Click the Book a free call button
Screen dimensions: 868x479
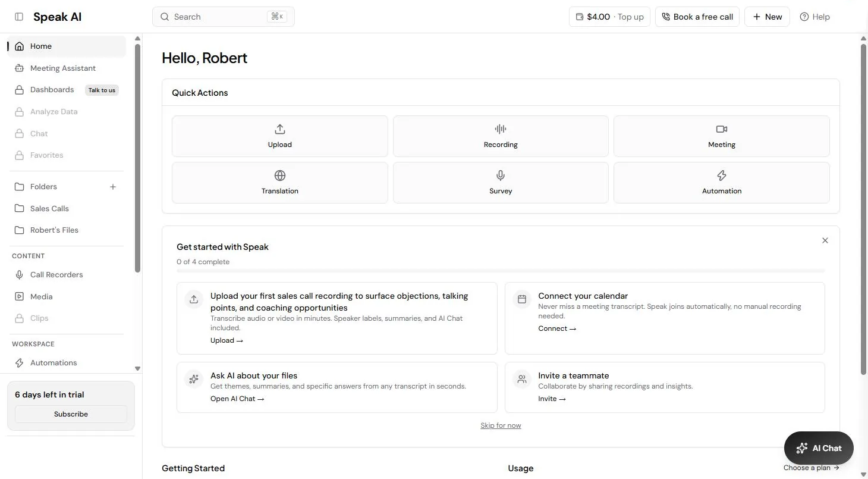pos(697,17)
